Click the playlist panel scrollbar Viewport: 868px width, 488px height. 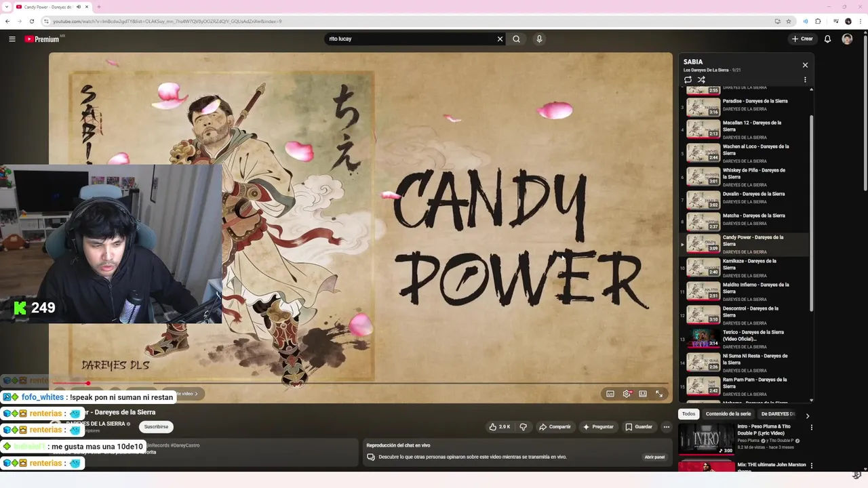811,212
